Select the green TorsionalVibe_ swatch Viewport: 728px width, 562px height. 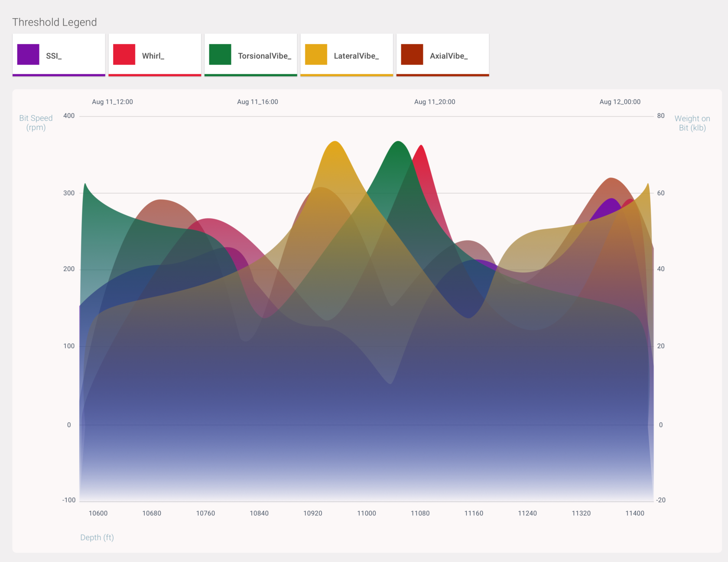[220, 55]
